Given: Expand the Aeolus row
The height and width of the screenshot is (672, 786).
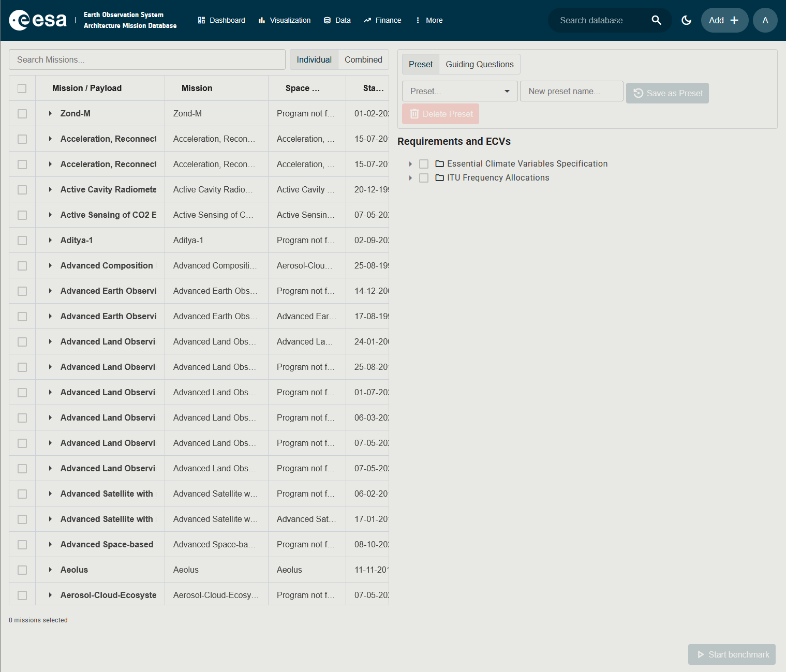Looking at the screenshot, I should click(50, 570).
